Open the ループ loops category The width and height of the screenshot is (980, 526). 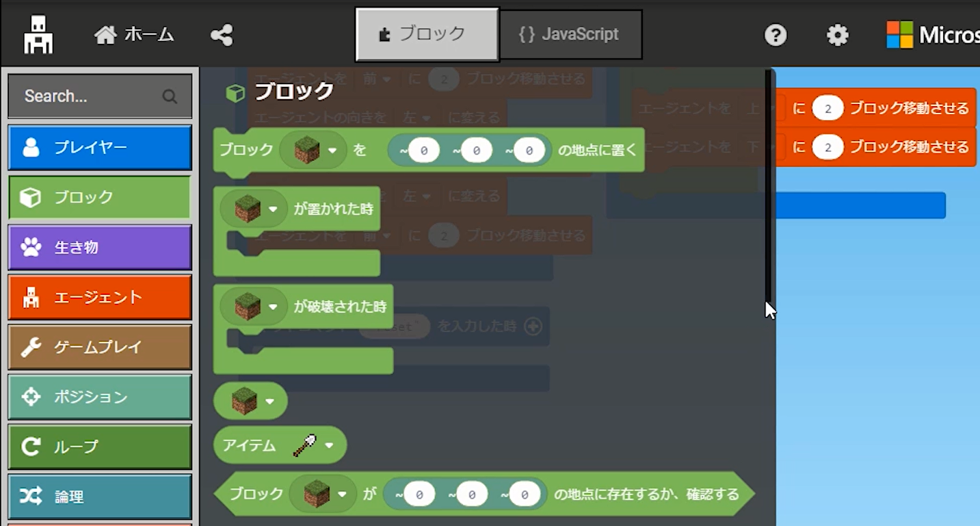point(100,447)
